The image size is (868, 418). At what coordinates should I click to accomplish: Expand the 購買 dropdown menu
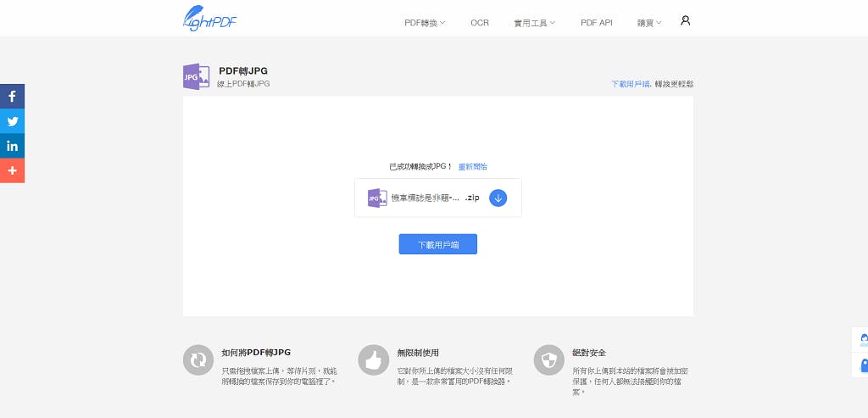649,23
